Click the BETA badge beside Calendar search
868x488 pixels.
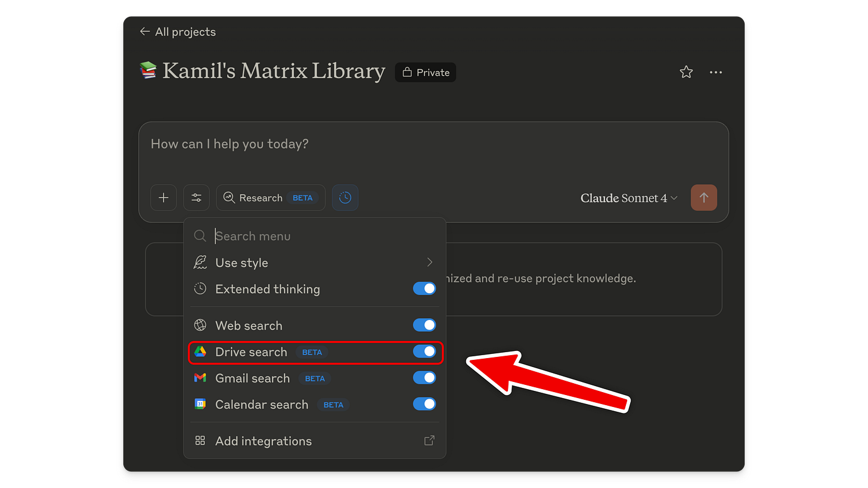click(x=333, y=405)
